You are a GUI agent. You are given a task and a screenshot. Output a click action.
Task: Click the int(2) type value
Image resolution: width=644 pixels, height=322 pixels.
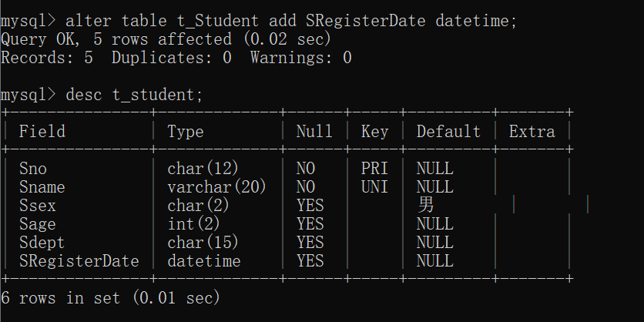click(x=193, y=224)
